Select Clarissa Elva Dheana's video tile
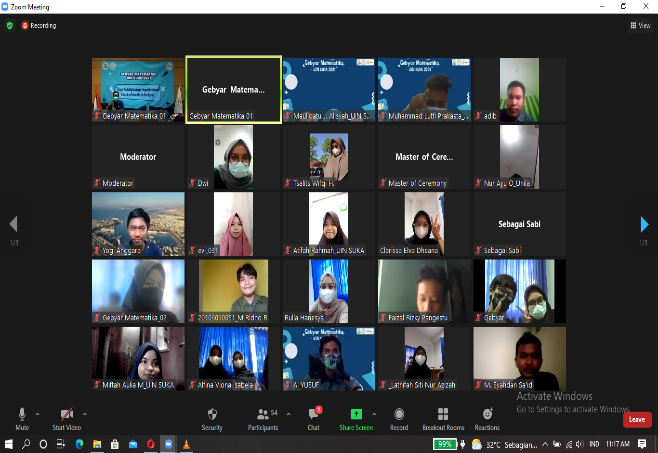Image resolution: width=658 pixels, height=453 pixels. coord(424,224)
